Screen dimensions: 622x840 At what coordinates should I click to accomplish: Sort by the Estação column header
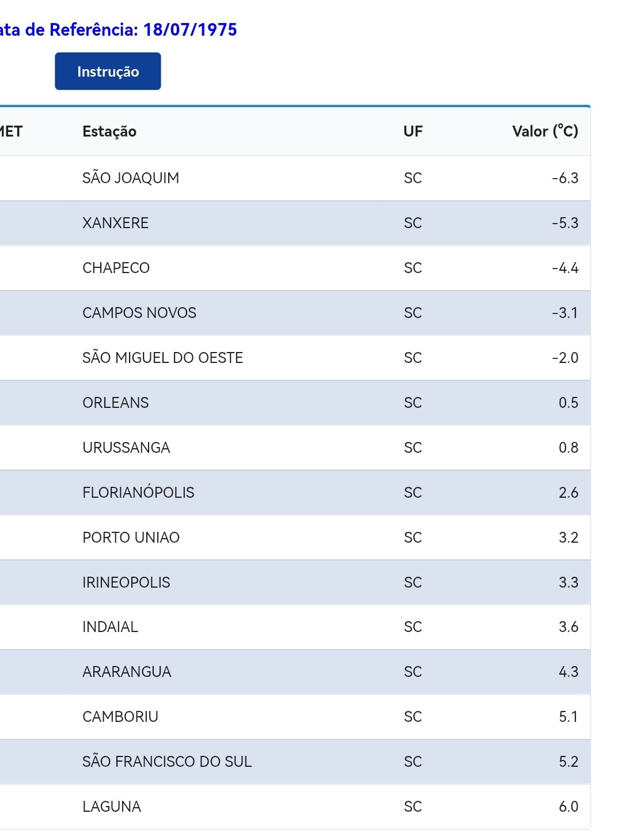pyautogui.click(x=109, y=131)
